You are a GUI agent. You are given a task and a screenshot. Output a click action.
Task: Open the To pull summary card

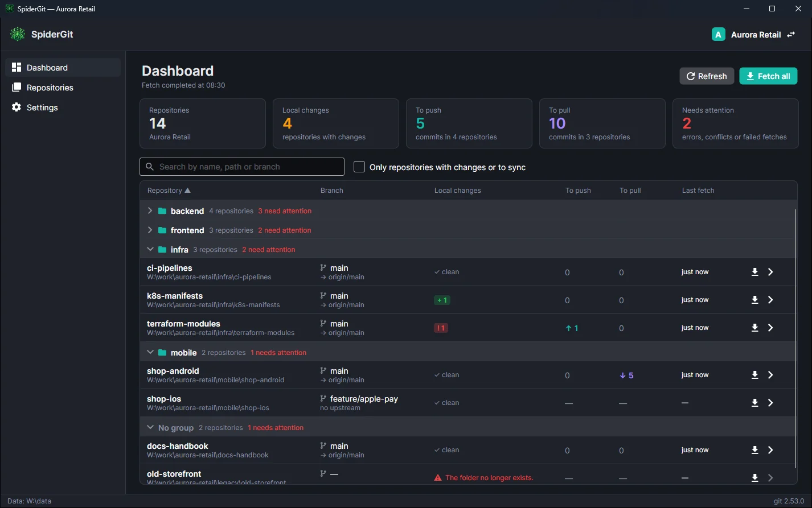[x=602, y=123]
